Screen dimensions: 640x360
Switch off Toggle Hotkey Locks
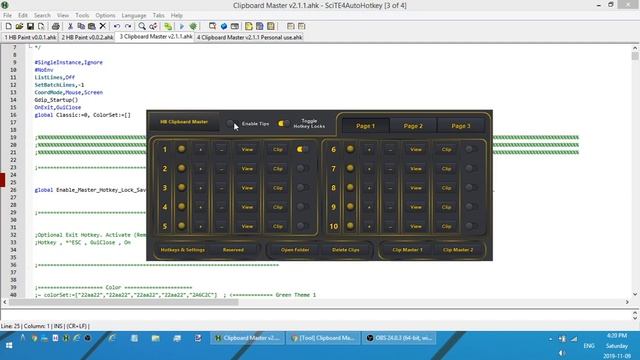[283, 123]
